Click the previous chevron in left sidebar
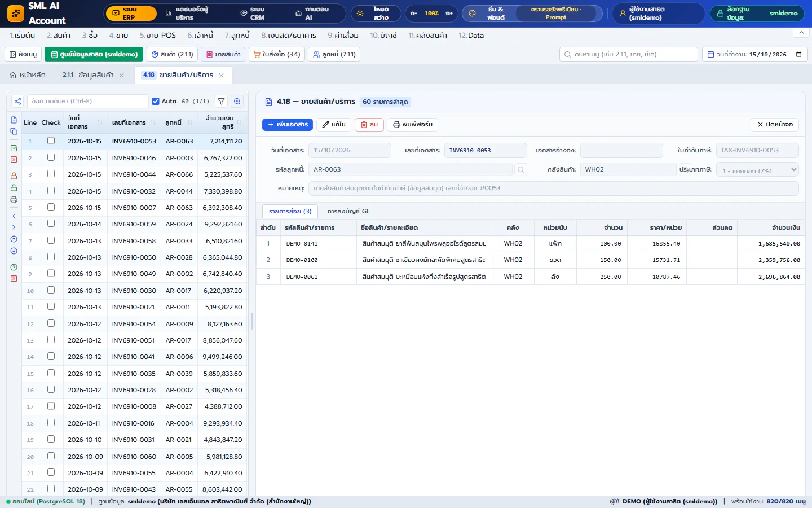Screen dimensions: 812x508 14,216
